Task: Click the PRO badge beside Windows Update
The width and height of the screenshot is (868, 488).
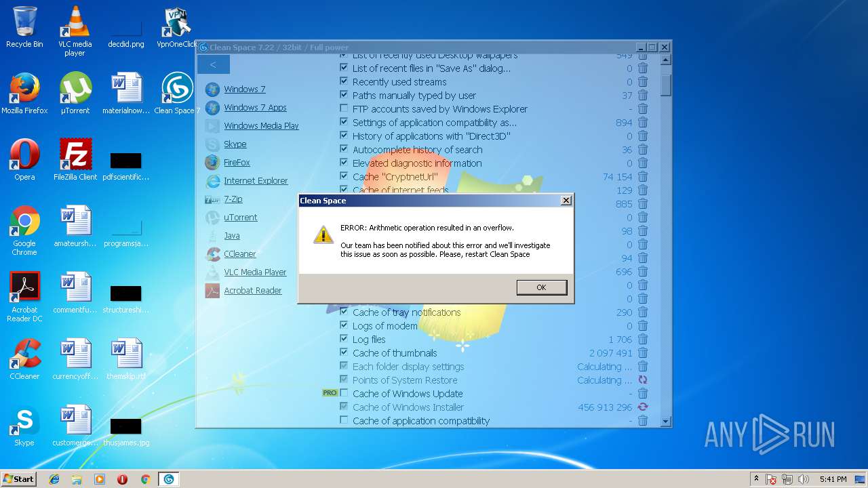Action: tap(330, 393)
